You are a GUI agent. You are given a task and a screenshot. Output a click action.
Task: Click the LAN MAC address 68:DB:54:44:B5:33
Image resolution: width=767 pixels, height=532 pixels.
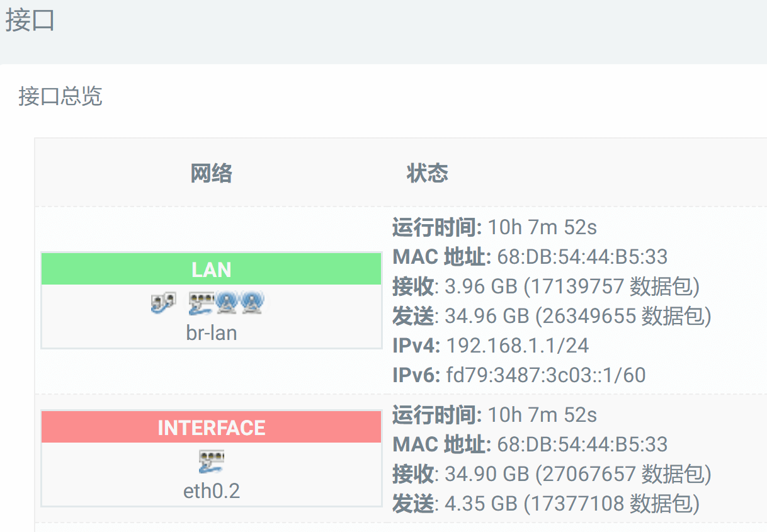coord(582,257)
